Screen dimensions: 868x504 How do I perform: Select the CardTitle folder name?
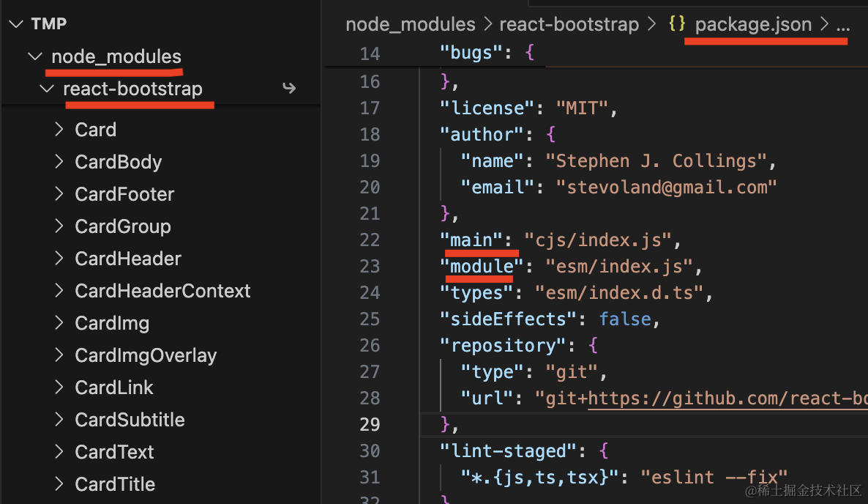coord(115,484)
